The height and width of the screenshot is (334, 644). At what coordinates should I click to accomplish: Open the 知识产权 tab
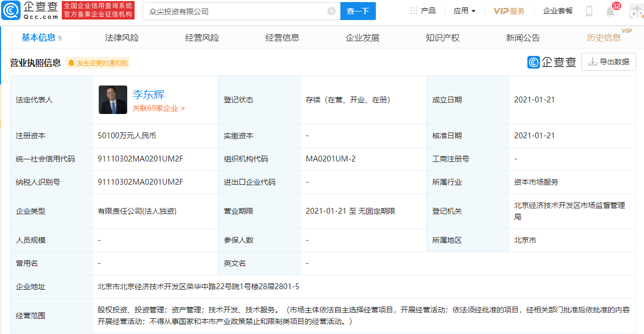coord(443,37)
